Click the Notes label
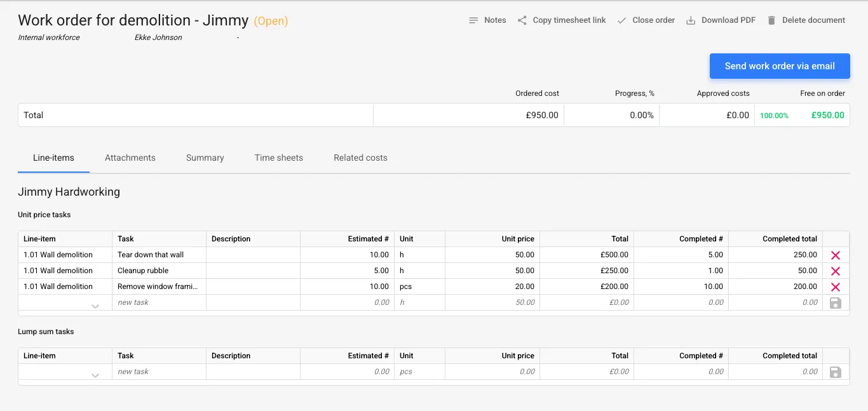868x411 pixels. tap(495, 20)
